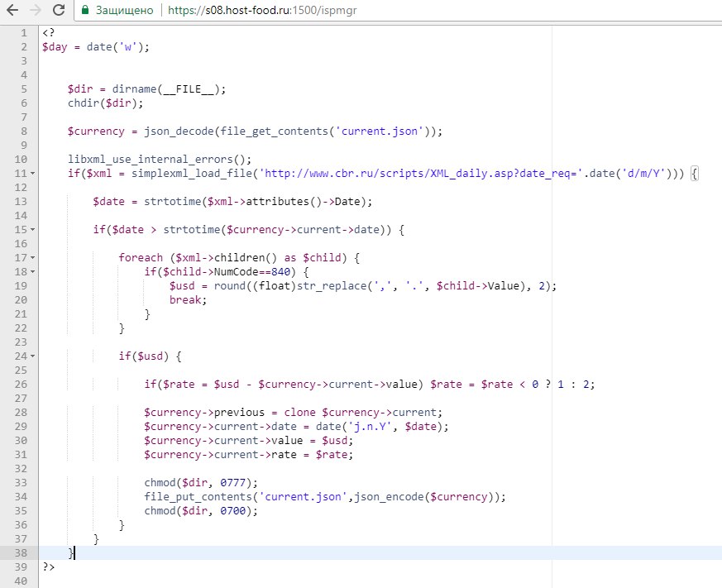Place cursor on "$day = date('w');" line
Screen dimensions: 722x588
pos(96,47)
